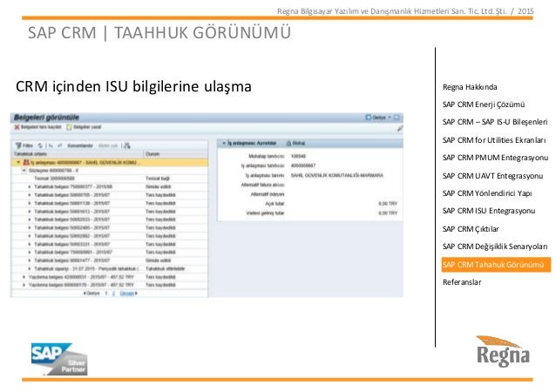
Task: Open SAP CRM Enerji Çözümü sidebar item
Action: (x=484, y=105)
